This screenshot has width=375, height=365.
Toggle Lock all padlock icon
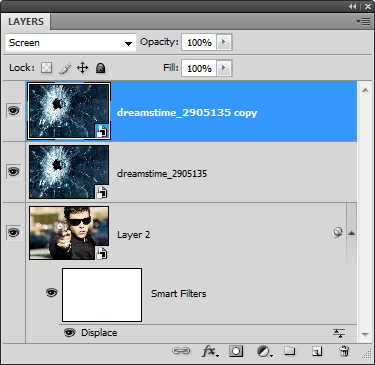pyautogui.click(x=100, y=68)
